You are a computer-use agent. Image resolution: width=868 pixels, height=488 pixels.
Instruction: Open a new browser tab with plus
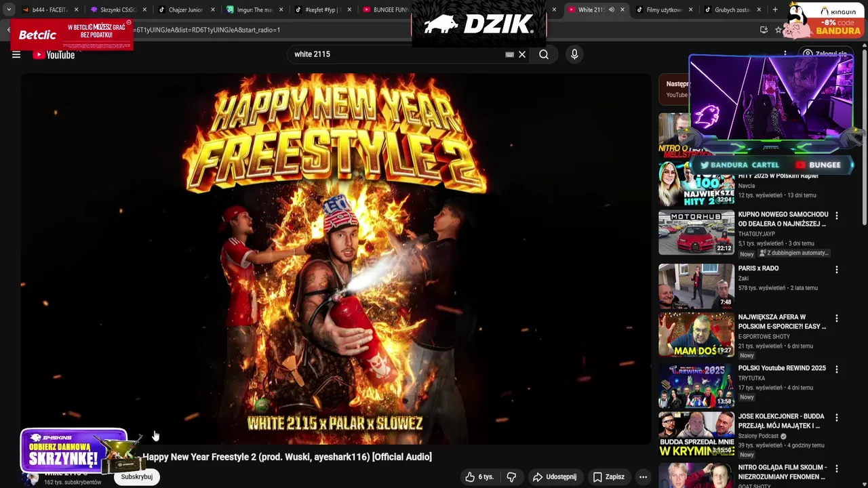pyautogui.click(x=775, y=9)
